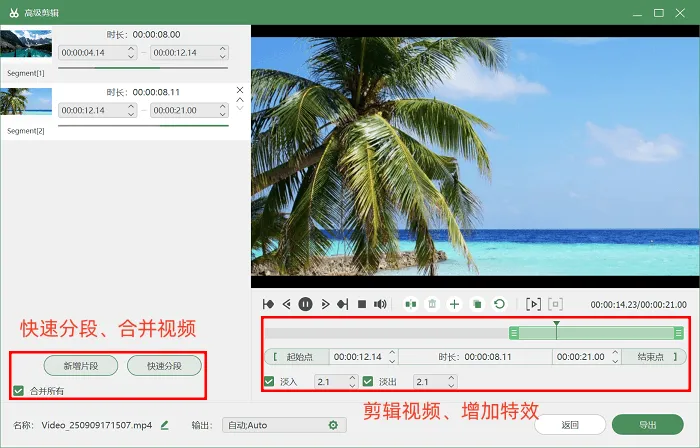
Task: Remove Segment[2] with its X icon
Action: click(240, 90)
